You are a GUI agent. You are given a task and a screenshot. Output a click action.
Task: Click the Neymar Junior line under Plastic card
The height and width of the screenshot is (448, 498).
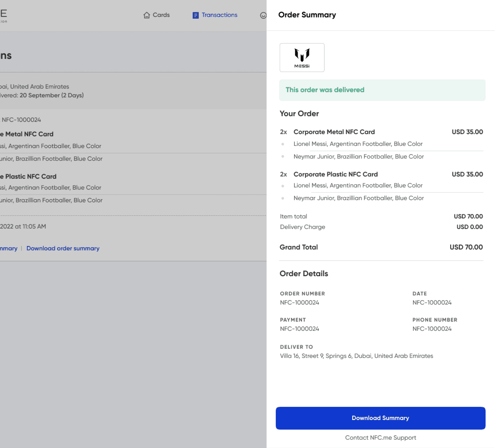click(x=359, y=198)
